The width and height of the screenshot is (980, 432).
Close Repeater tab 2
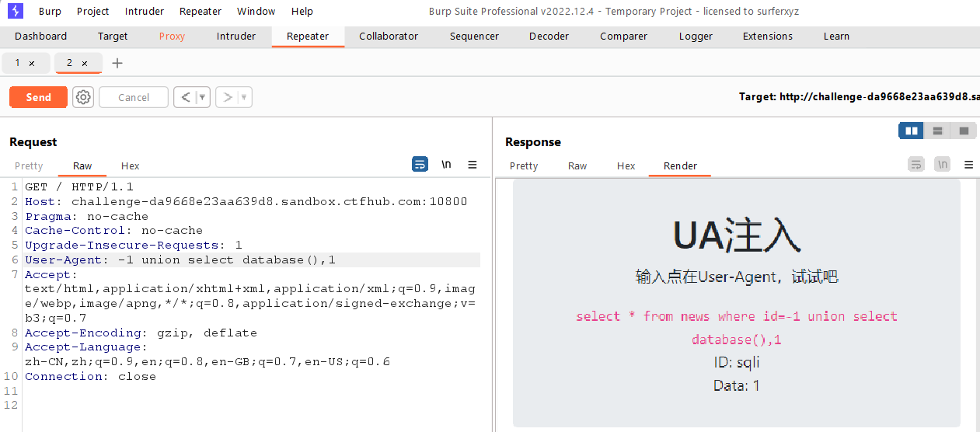[85, 64]
